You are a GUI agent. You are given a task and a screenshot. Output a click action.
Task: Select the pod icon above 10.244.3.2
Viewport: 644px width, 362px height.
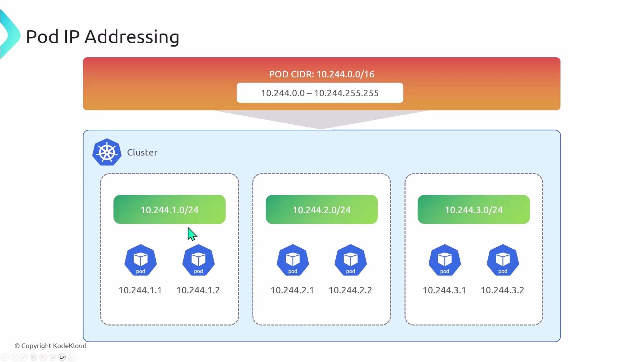click(503, 260)
